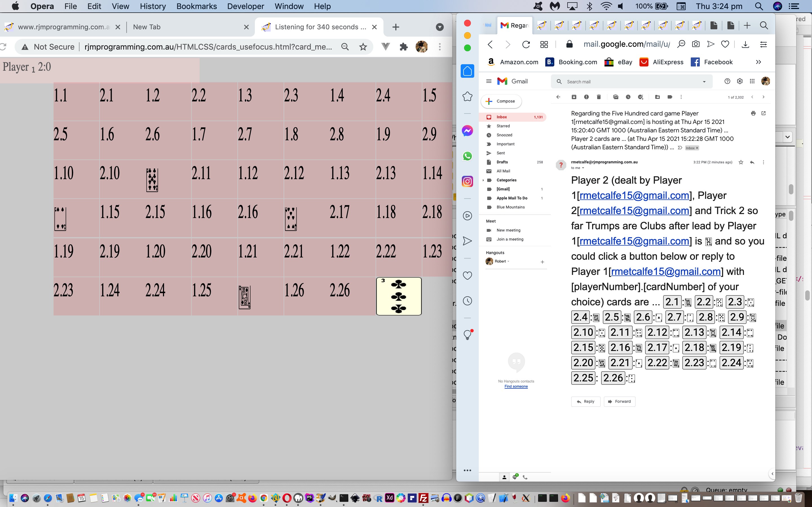Select Important folder in Gmail sidebar
The image size is (812, 507).
coord(505,144)
